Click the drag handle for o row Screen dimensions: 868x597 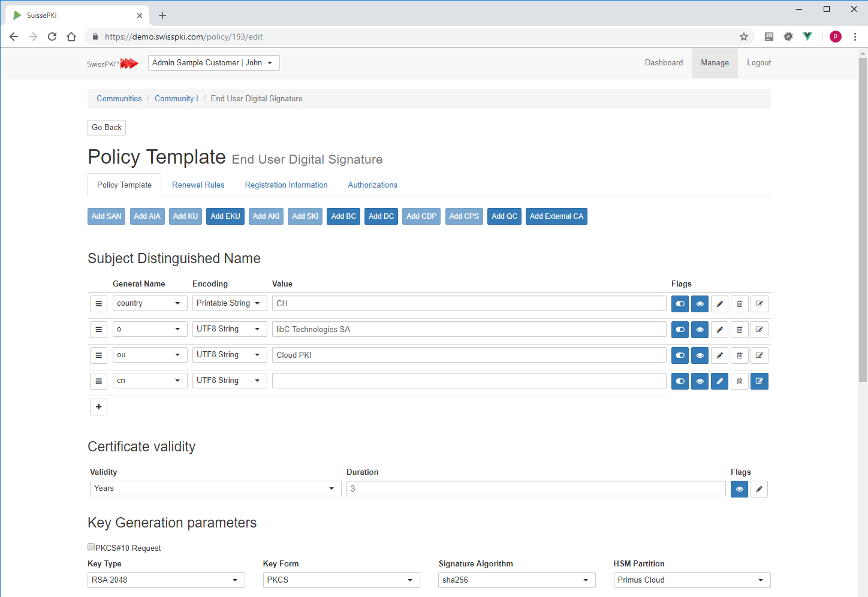pyautogui.click(x=99, y=330)
